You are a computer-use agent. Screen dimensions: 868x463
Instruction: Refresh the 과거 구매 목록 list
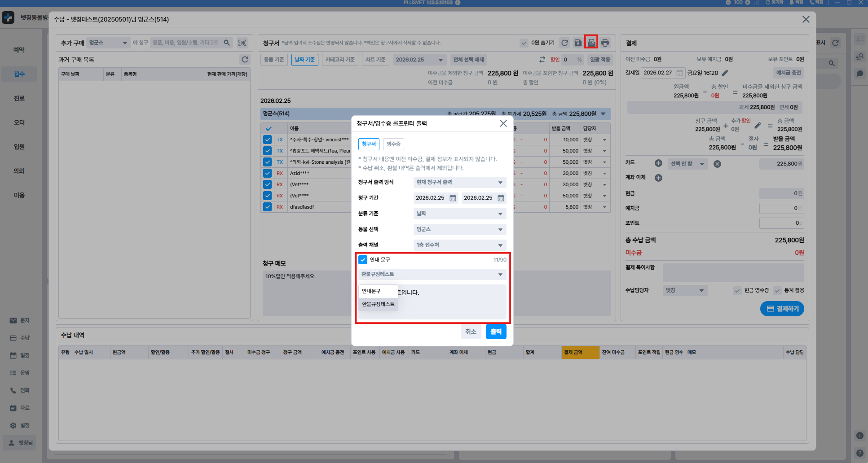pyautogui.click(x=245, y=59)
